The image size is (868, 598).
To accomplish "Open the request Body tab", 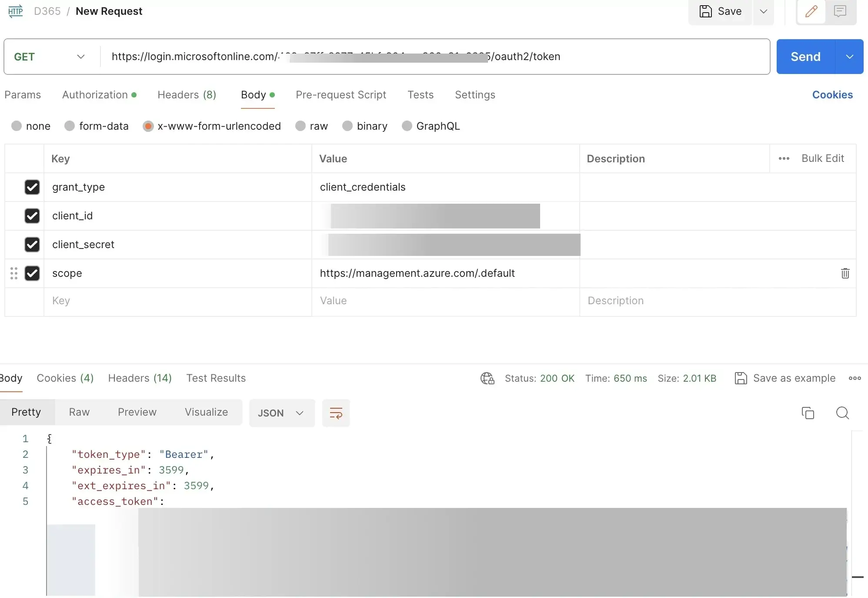I will (x=257, y=95).
